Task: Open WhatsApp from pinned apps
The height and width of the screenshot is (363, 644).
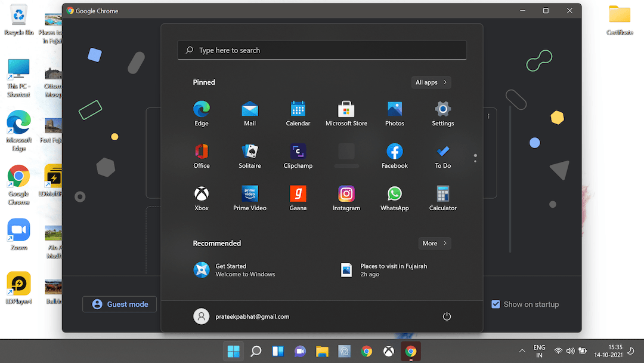Action: [x=394, y=199]
